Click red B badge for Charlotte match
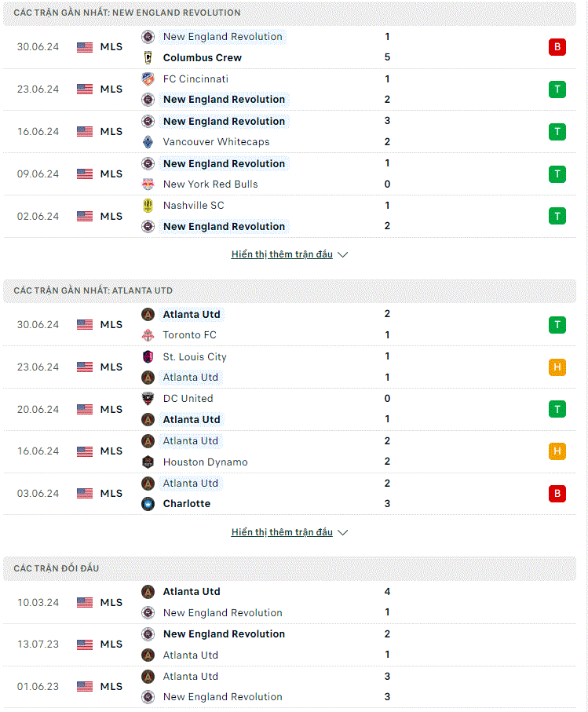The width and height of the screenshot is (588, 712). pos(557,494)
